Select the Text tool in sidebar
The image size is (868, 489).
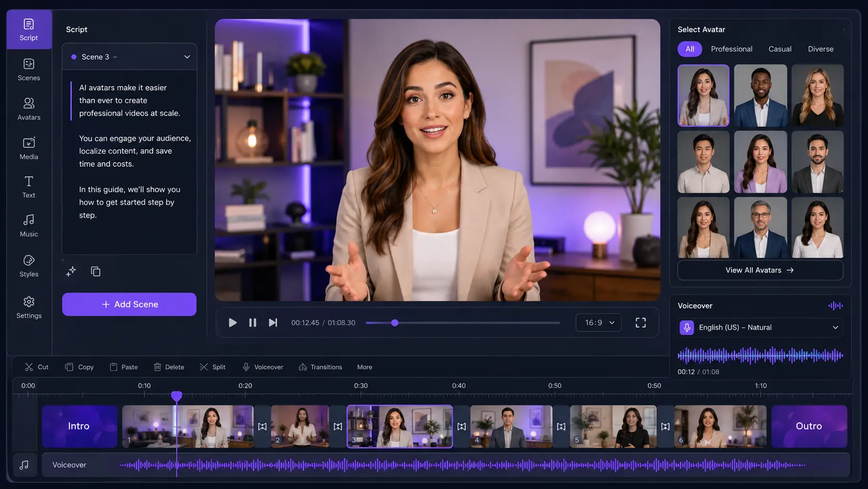coord(29,187)
